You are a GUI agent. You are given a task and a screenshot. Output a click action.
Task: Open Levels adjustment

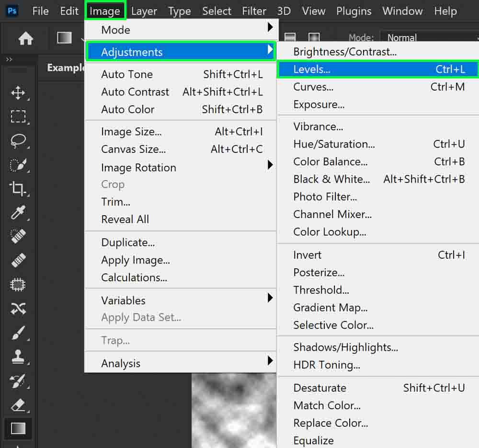[378, 69]
